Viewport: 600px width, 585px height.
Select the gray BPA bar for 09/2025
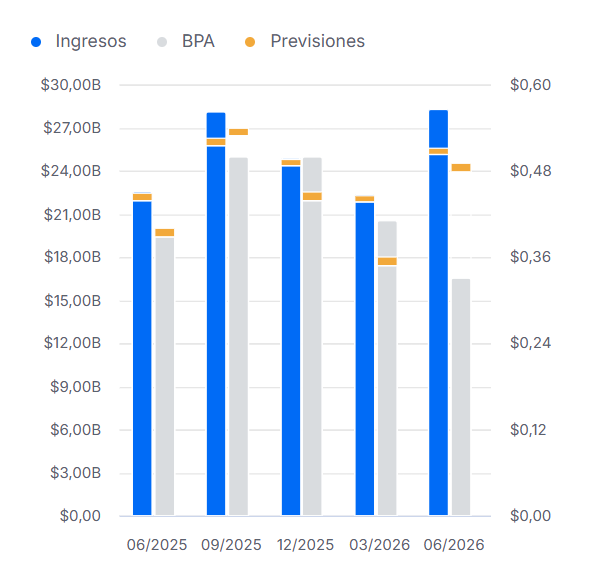pos(238,337)
